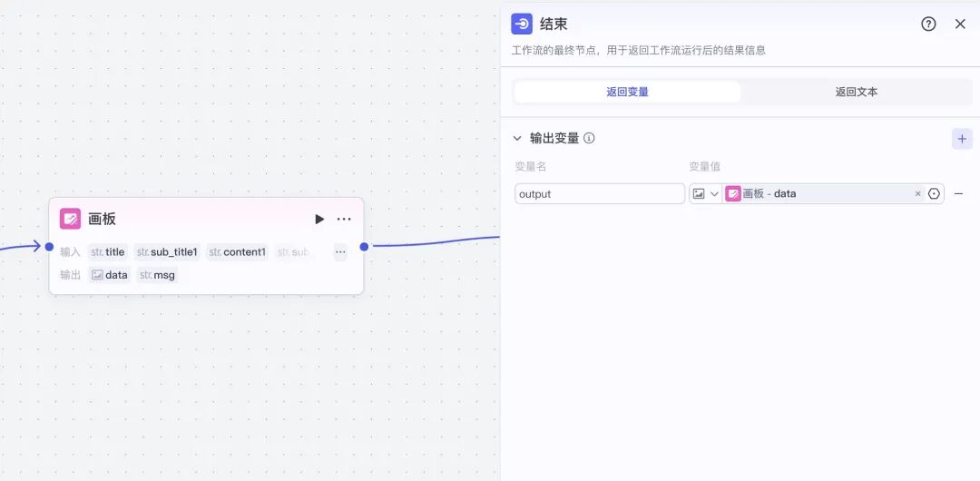Click the str.content1 input tag
Viewport: 980px width, 481px height.
coord(238,252)
